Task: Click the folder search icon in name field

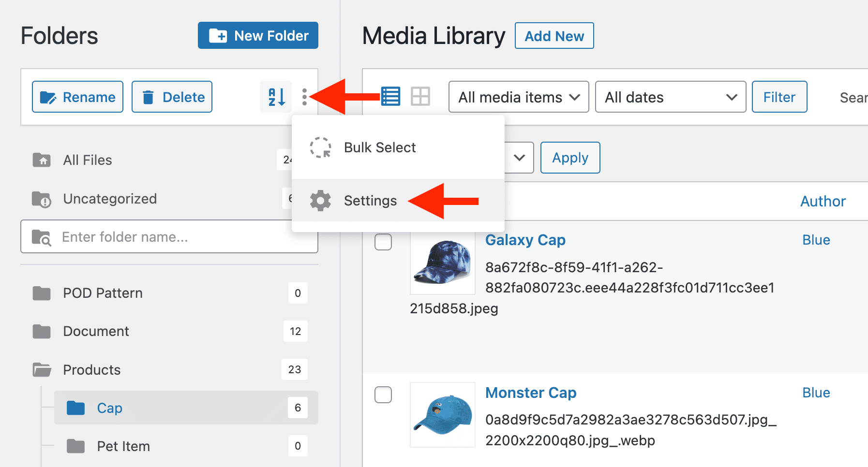Action: tap(42, 237)
